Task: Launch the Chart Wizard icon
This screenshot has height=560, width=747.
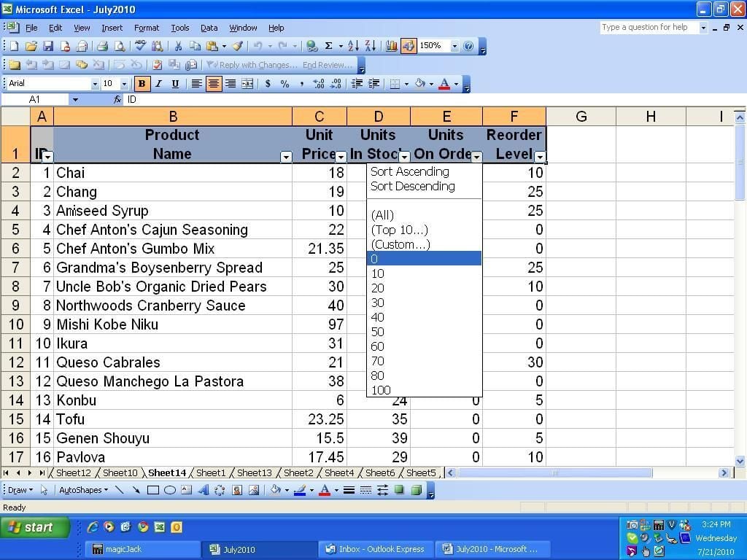Action: point(392,46)
